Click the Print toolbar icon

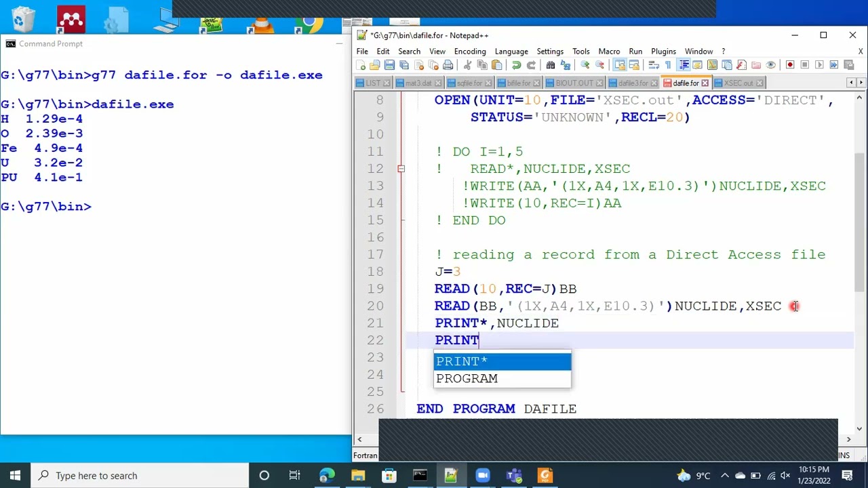tap(448, 65)
